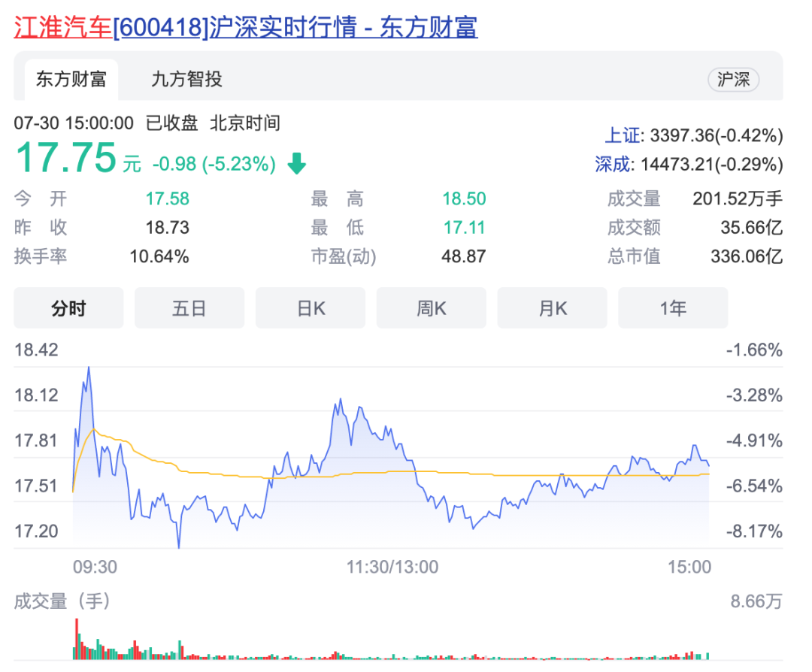Click the 上证 index value 3397.36(-0.42%)

[x=717, y=135]
